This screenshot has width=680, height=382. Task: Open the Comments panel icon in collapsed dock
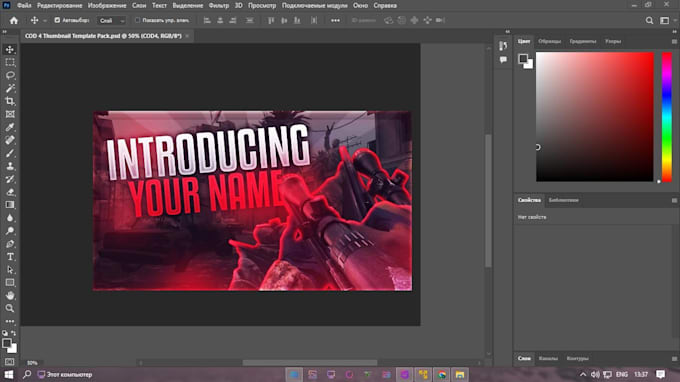pos(503,60)
